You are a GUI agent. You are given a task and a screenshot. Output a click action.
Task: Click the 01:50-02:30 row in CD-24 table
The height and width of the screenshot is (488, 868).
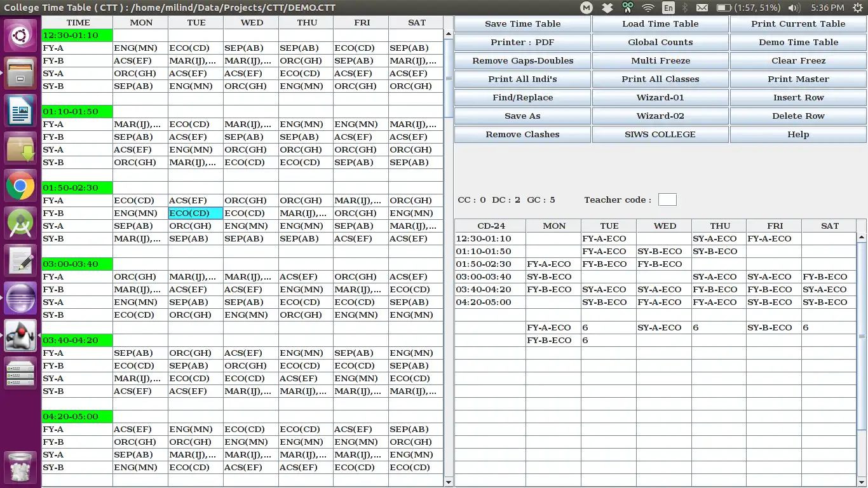(x=656, y=264)
